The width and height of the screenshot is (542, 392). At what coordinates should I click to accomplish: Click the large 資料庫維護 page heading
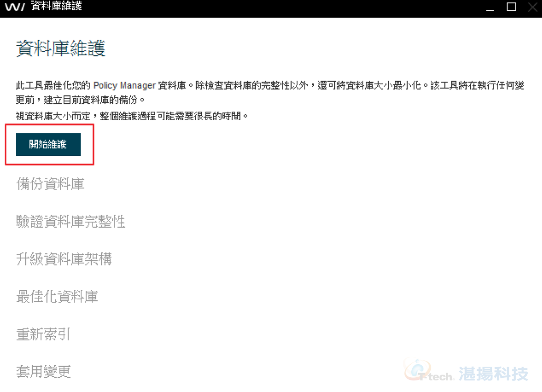click(61, 48)
